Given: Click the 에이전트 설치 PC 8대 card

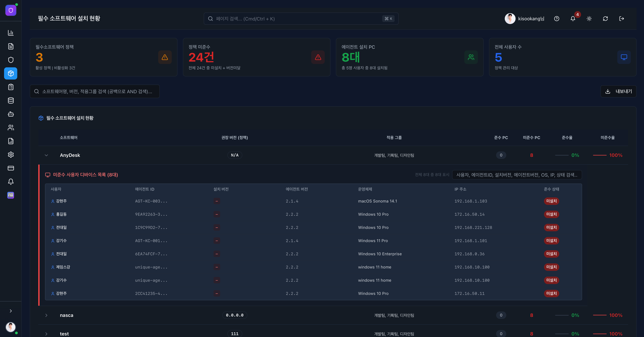Looking at the screenshot, I should (409, 57).
